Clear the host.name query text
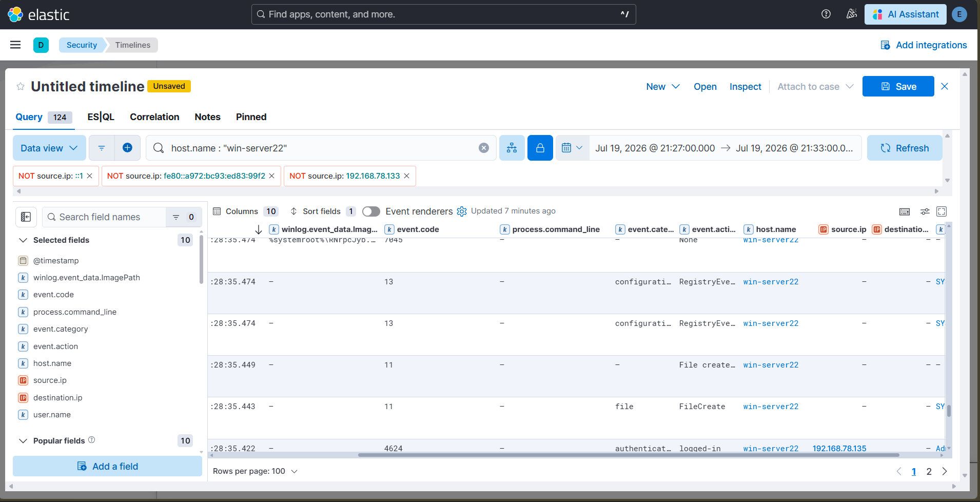Image resolution: width=980 pixels, height=502 pixels. [x=484, y=148]
